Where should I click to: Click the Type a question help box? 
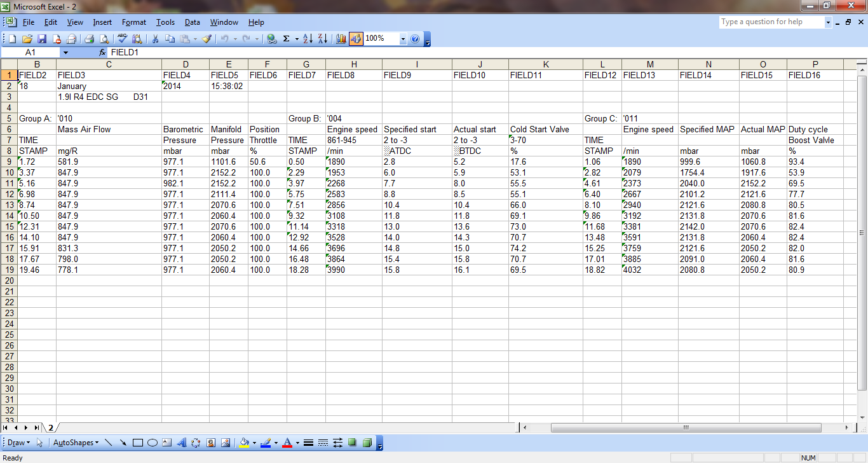coord(771,22)
